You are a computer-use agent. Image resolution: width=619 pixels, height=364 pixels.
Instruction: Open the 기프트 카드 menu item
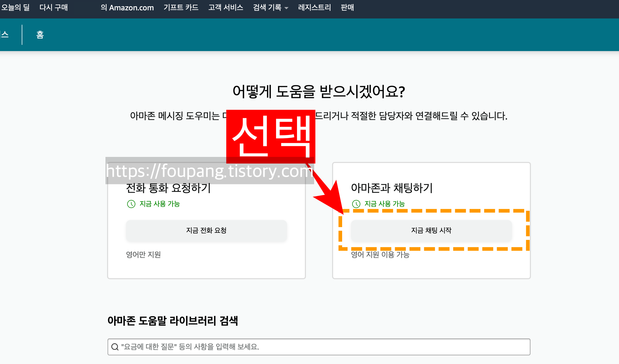(x=181, y=7)
